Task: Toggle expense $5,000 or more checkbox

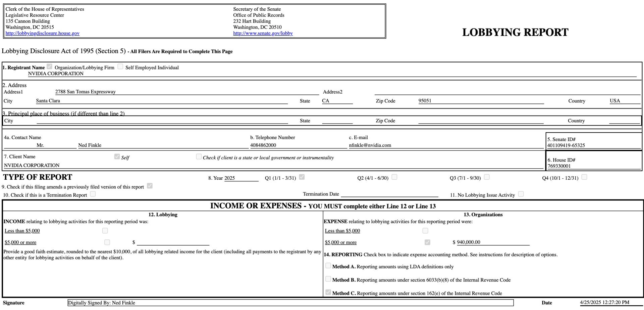Action: [427, 242]
